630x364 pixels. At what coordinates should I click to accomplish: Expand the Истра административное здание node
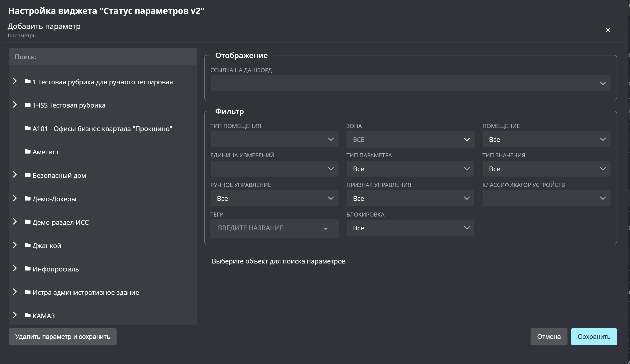click(15, 292)
